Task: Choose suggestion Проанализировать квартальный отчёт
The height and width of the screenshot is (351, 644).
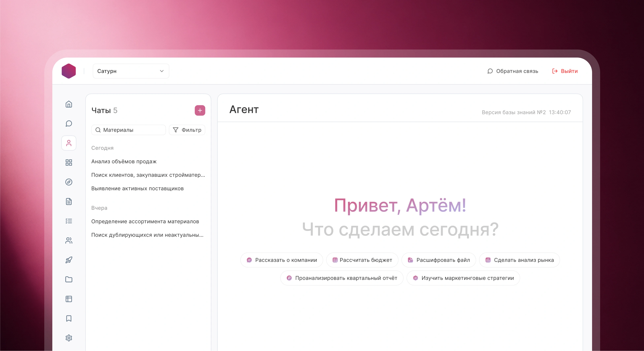Action: pyautogui.click(x=342, y=278)
